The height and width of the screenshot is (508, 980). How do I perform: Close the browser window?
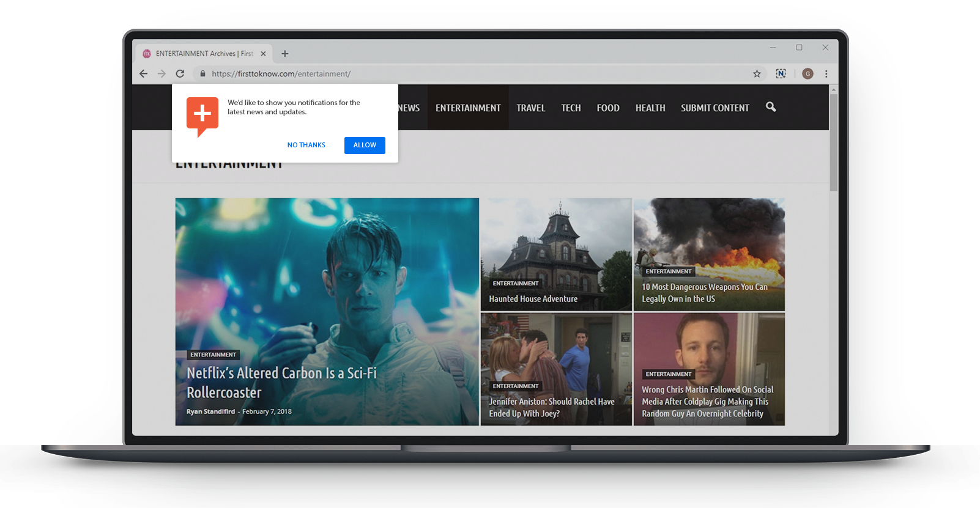tap(825, 47)
